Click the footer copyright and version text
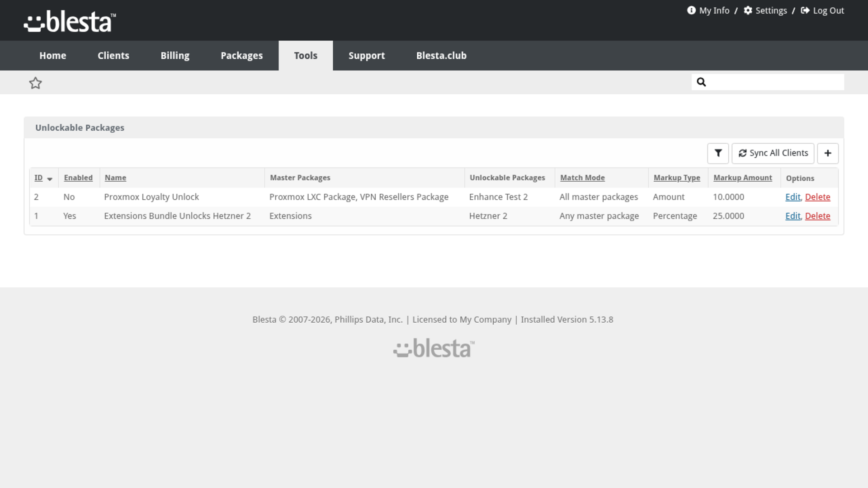 (x=433, y=319)
